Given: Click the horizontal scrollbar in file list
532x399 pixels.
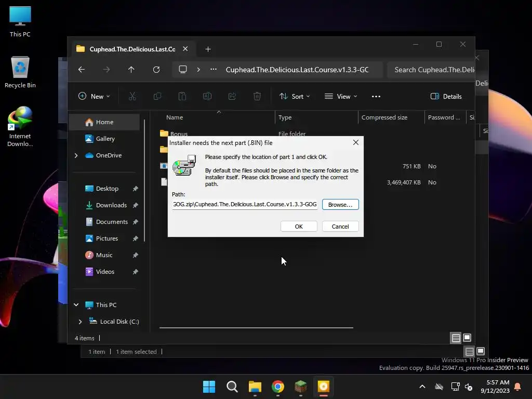Looking at the screenshot, I should pos(256,328).
